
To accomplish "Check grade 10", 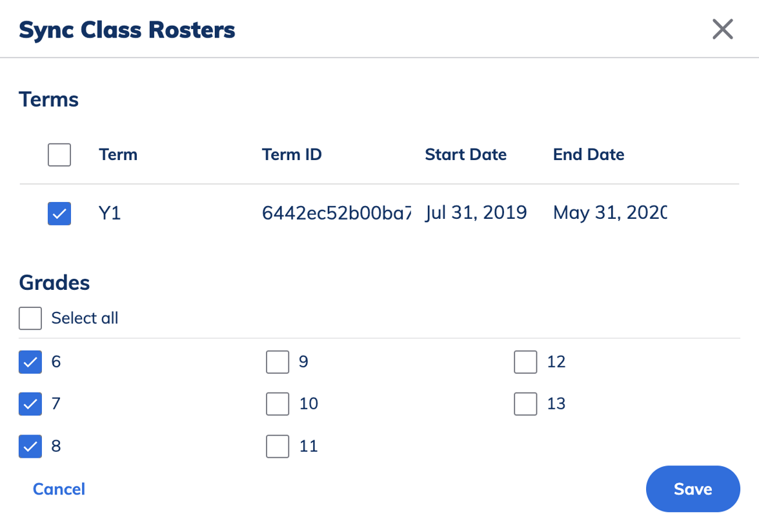I will (278, 404).
